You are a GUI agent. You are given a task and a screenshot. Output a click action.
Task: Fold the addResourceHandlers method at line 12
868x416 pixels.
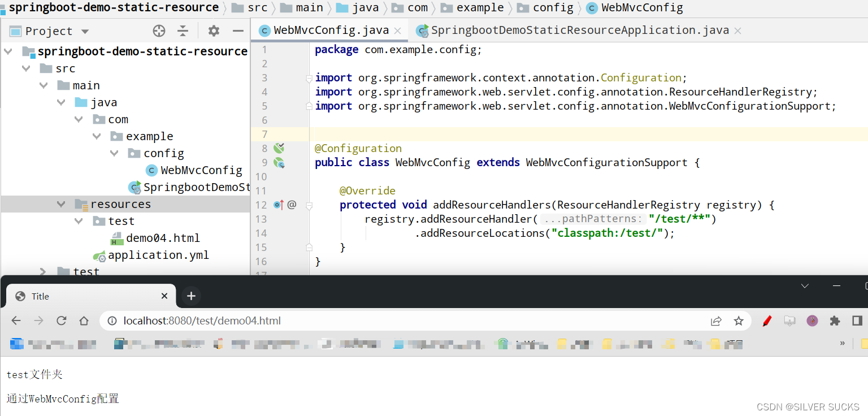pyautogui.click(x=309, y=205)
